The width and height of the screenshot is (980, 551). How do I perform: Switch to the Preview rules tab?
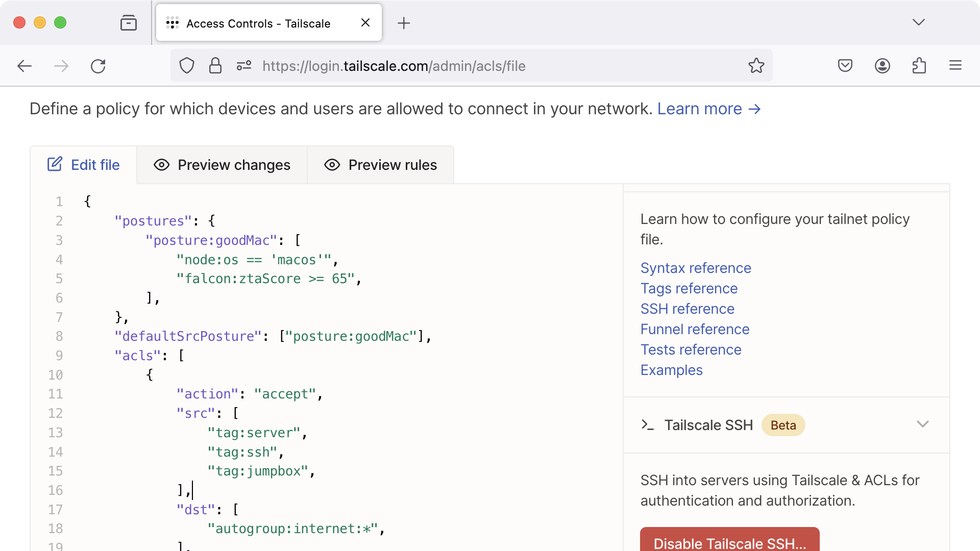click(x=381, y=165)
